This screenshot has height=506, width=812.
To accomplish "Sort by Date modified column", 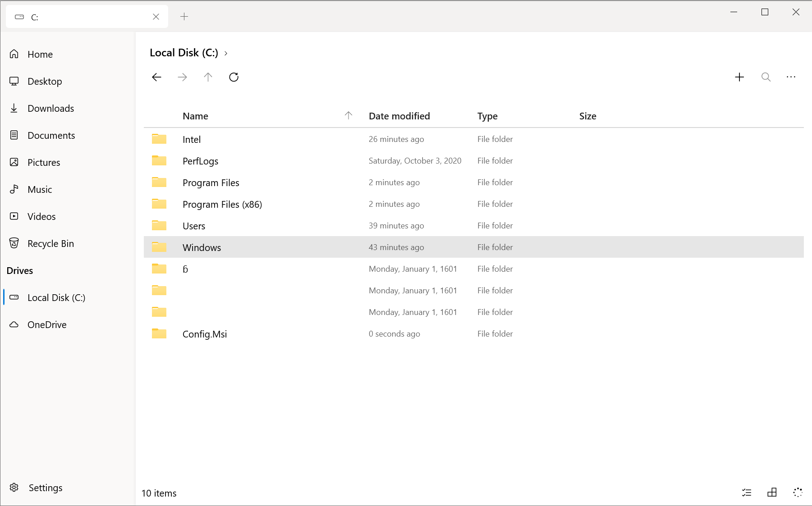I will tap(399, 116).
